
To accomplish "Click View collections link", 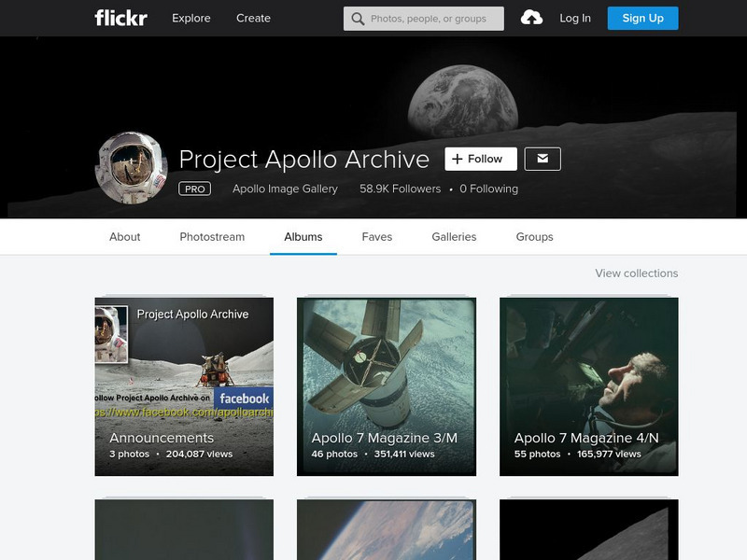I will pyautogui.click(x=637, y=273).
